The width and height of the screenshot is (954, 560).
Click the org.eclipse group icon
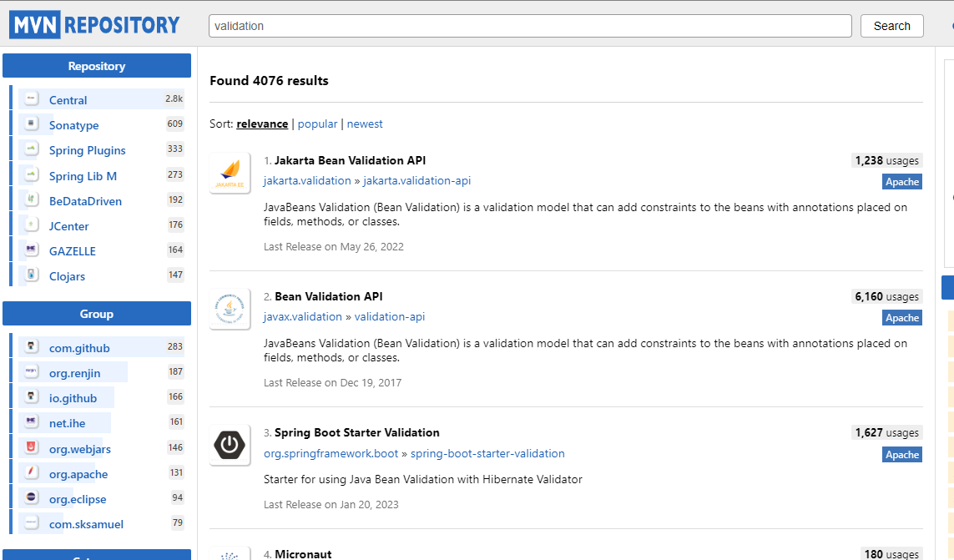[32, 497]
